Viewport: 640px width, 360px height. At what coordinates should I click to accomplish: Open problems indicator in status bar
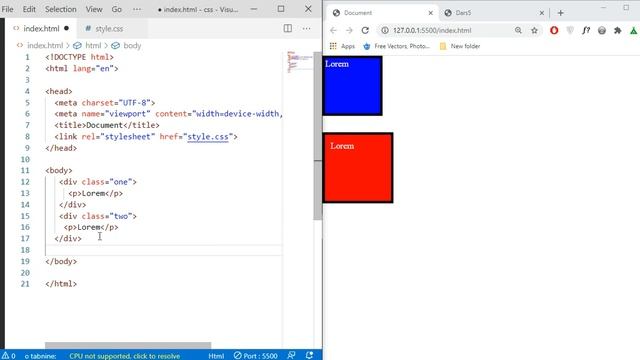point(9,356)
